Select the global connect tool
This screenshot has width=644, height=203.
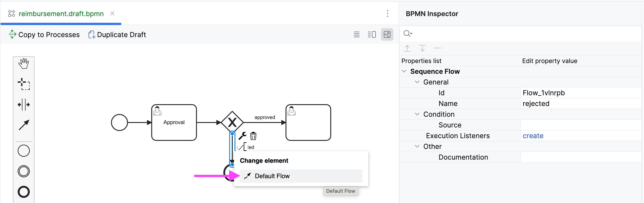click(24, 125)
